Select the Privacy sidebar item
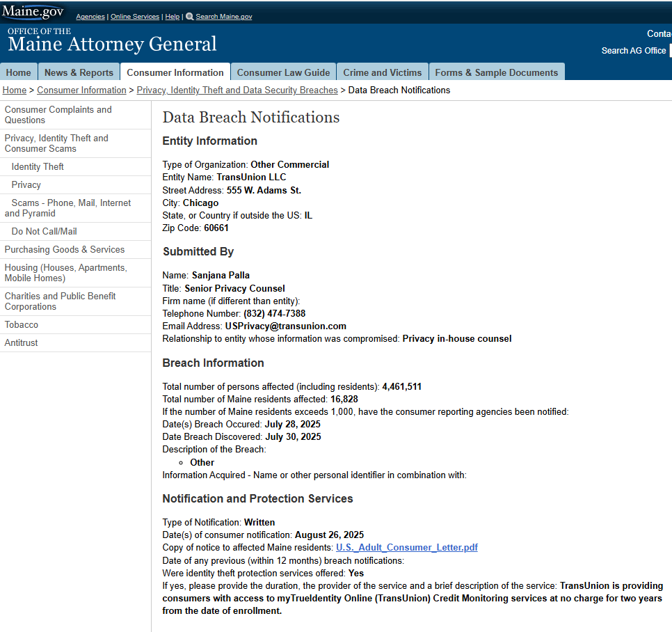This screenshot has width=672, height=632. point(75,185)
